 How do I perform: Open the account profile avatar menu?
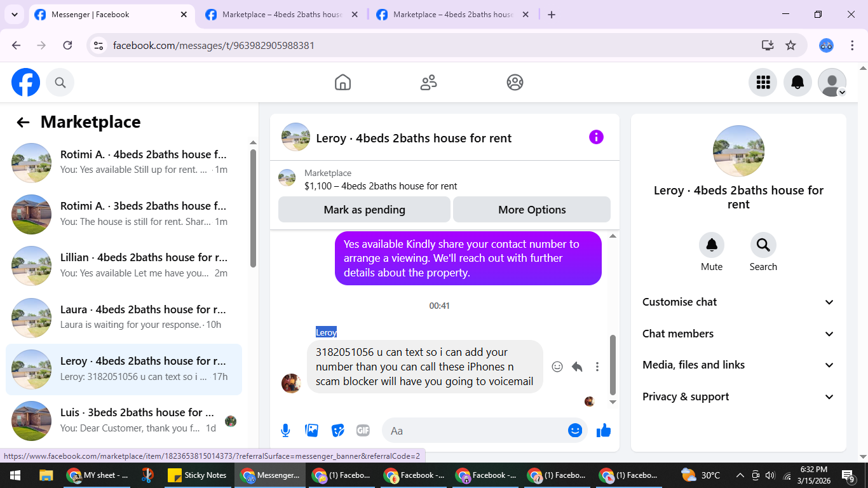tap(832, 83)
